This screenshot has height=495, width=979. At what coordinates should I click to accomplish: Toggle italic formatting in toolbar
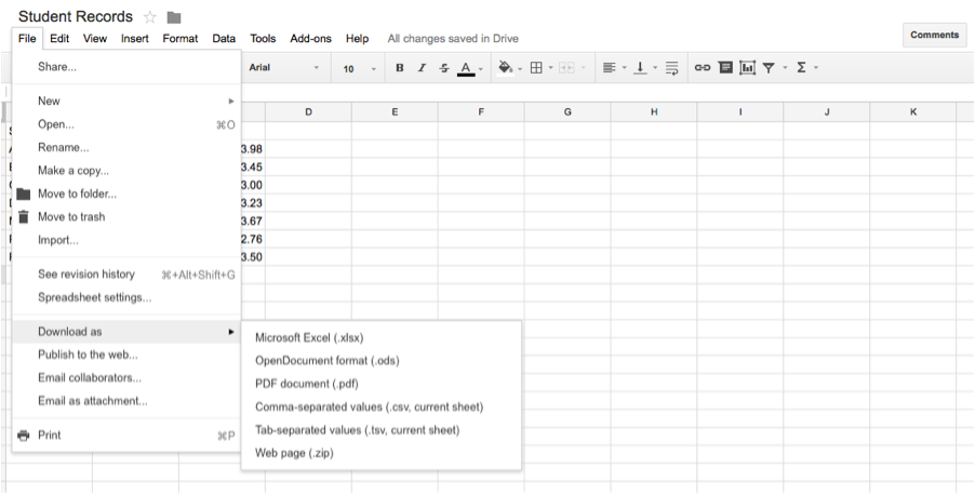point(422,68)
